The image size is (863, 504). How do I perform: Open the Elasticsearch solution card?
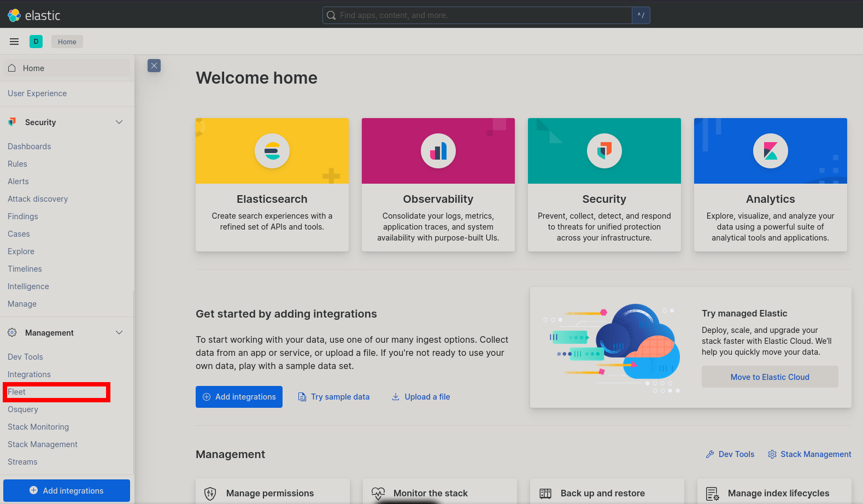pos(272,185)
